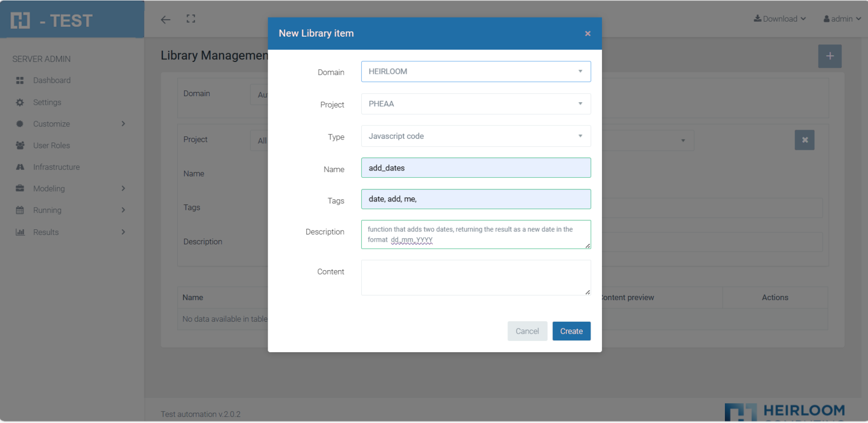Open the Domain dropdown showing HEIRLOOM
The width and height of the screenshot is (868, 423).
click(x=475, y=72)
